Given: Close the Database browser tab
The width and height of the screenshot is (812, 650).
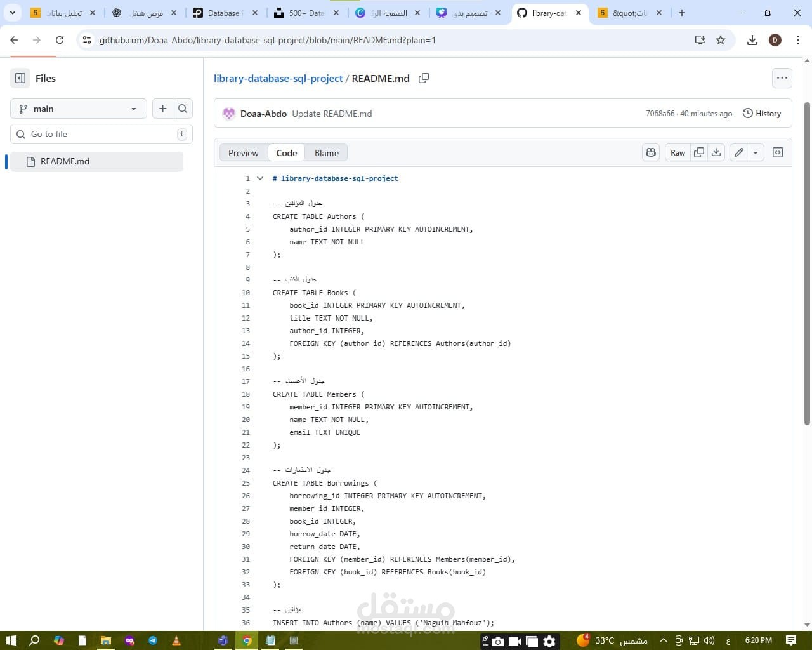Looking at the screenshot, I should [x=255, y=13].
